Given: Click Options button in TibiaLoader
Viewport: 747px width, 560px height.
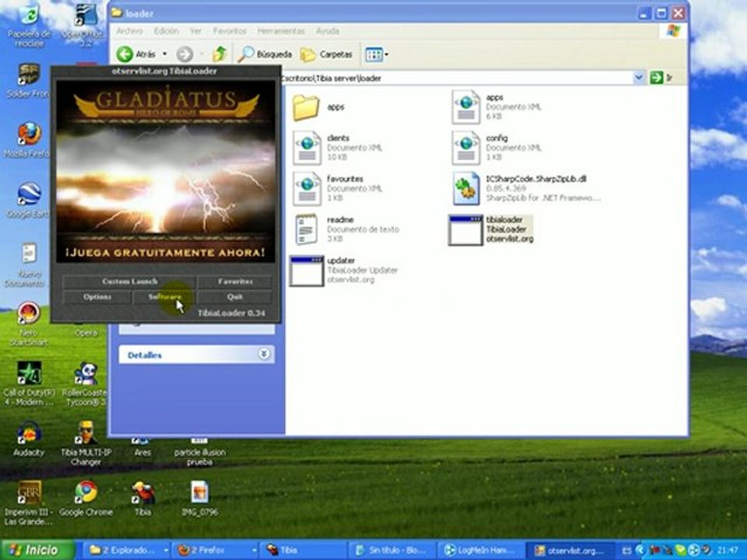Looking at the screenshot, I should (x=97, y=296).
